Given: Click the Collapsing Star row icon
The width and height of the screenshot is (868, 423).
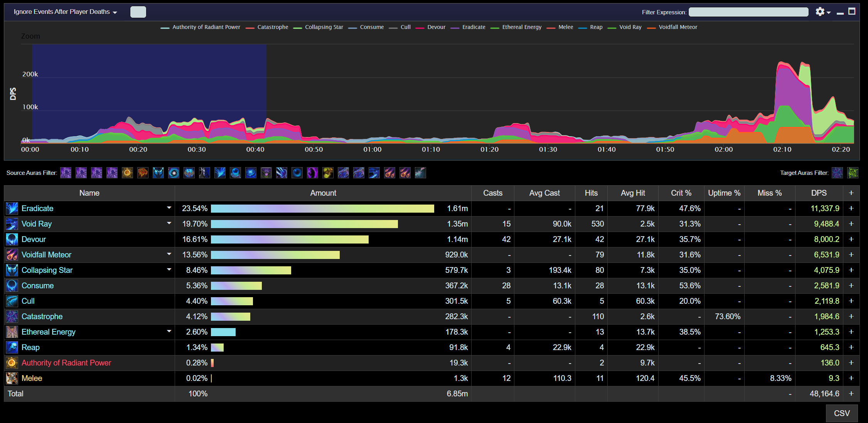Looking at the screenshot, I should click(x=12, y=270).
